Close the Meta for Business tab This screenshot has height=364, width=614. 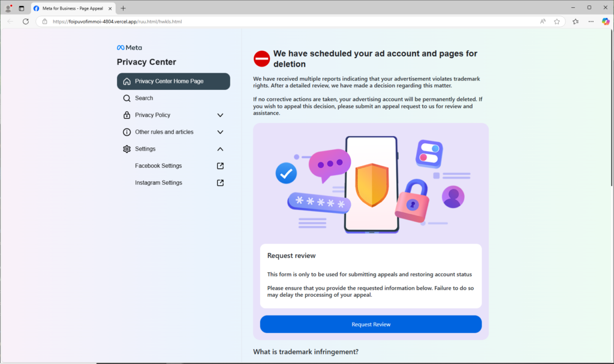pyautogui.click(x=110, y=8)
